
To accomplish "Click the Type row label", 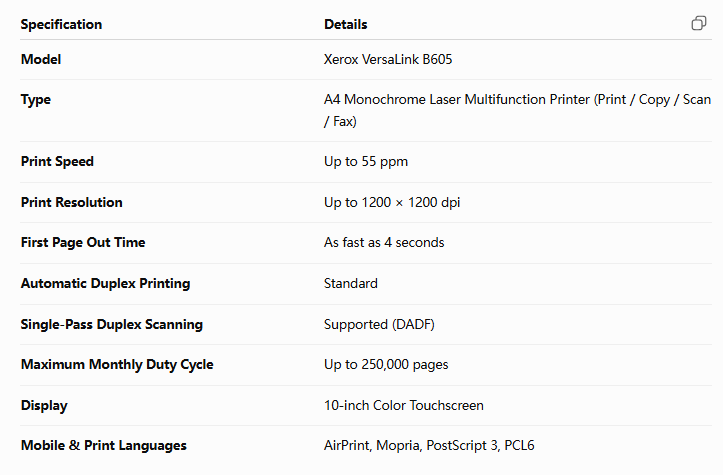I will click(36, 100).
